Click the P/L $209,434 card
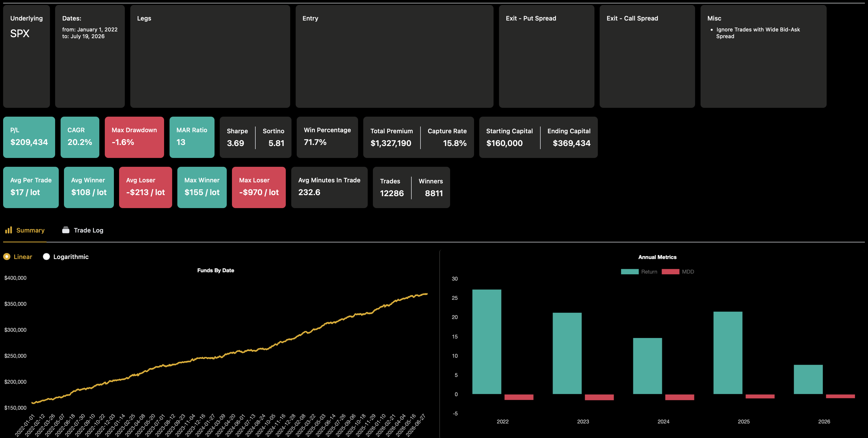The height and width of the screenshot is (438, 868). [29, 137]
